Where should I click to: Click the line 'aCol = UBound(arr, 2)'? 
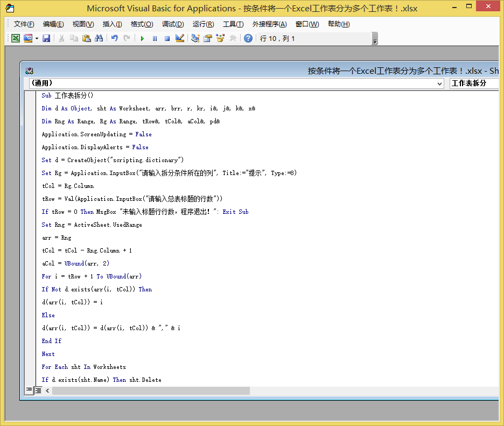click(75, 263)
